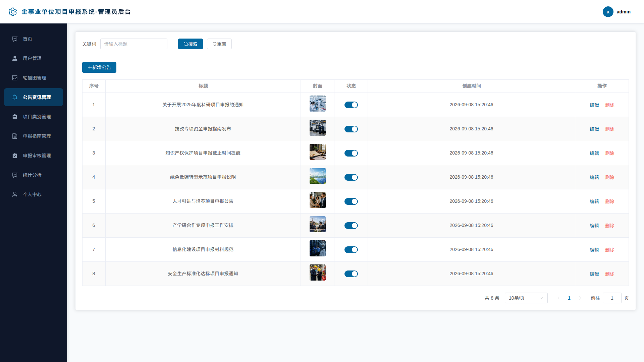The width and height of the screenshot is (644, 362).
Task: Go to next page arrow in pagination
Action: click(x=580, y=298)
